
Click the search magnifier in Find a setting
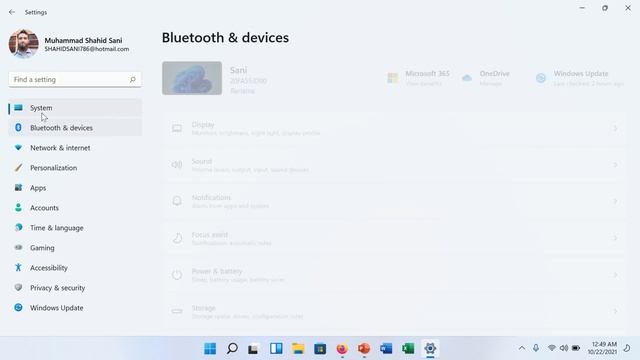(x=133, y=80)
